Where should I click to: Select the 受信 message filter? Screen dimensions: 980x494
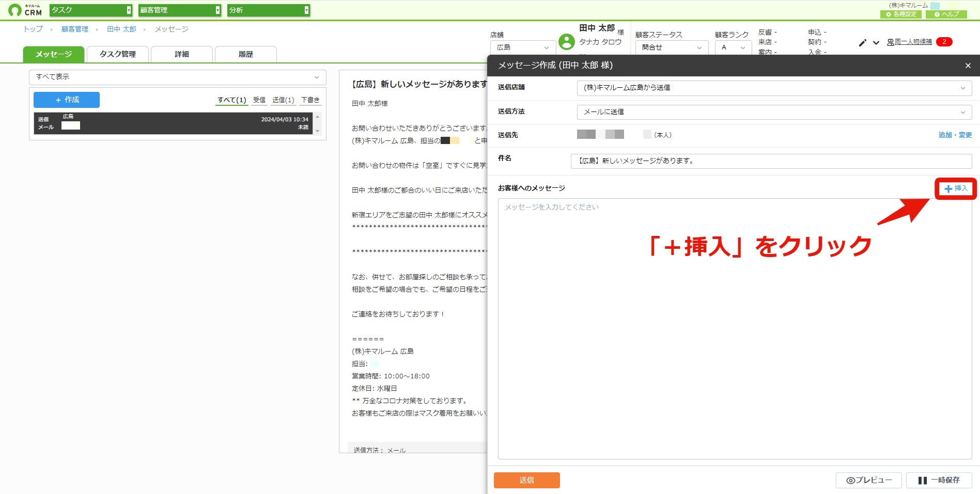259,100
